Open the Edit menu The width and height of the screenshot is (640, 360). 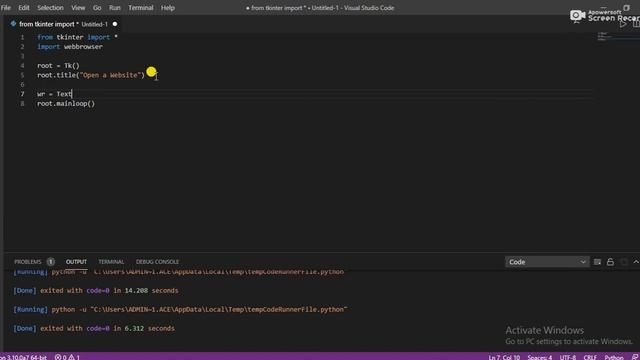click(x=24, y=8)
